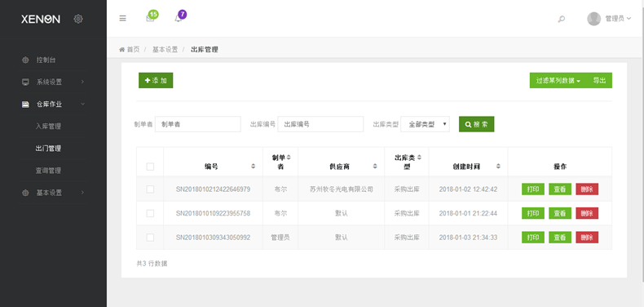644x307 pixels.
Task: Click the green 添加 button
Action: 156,80
